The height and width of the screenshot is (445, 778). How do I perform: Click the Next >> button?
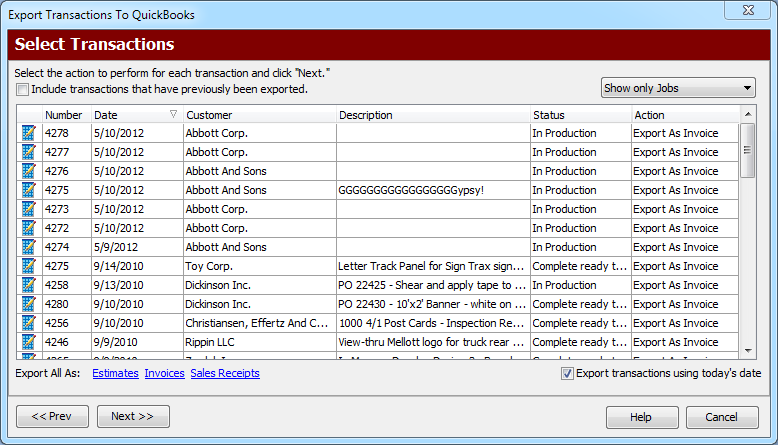point(133,417)
